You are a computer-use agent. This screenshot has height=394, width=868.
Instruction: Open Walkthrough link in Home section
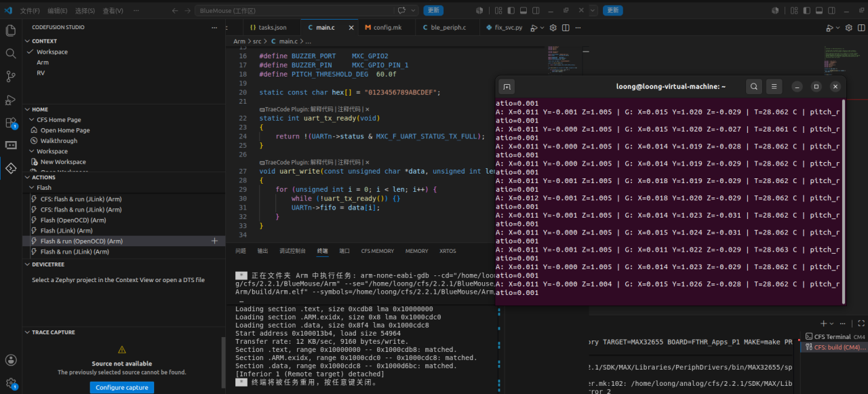(x=59, y=141)
